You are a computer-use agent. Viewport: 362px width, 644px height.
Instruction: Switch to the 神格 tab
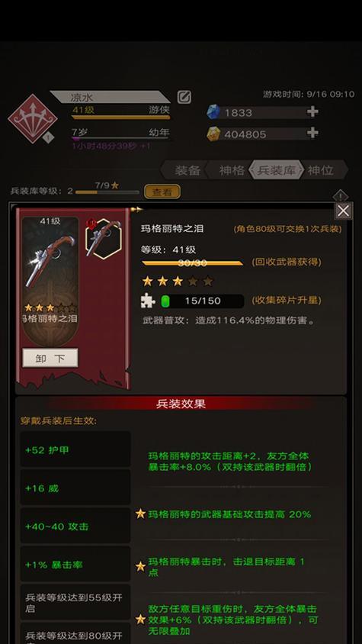pyautogui.click(x=232, y=170)
